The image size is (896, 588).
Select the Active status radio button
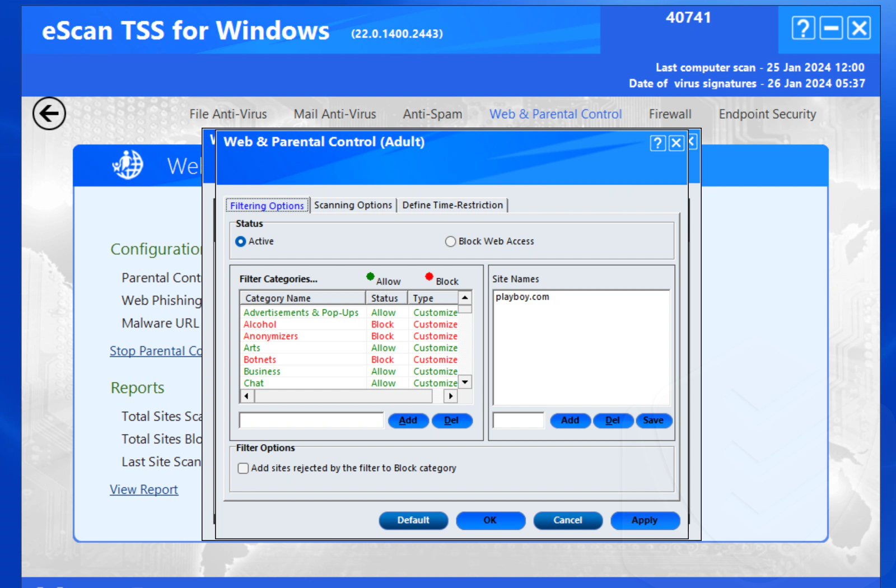241,241
